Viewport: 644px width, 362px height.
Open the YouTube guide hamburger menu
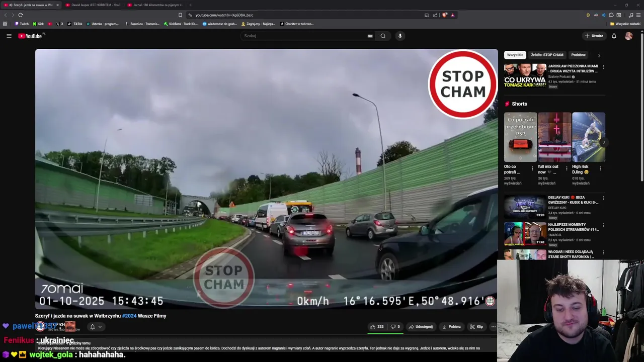[x=9, y=36]
